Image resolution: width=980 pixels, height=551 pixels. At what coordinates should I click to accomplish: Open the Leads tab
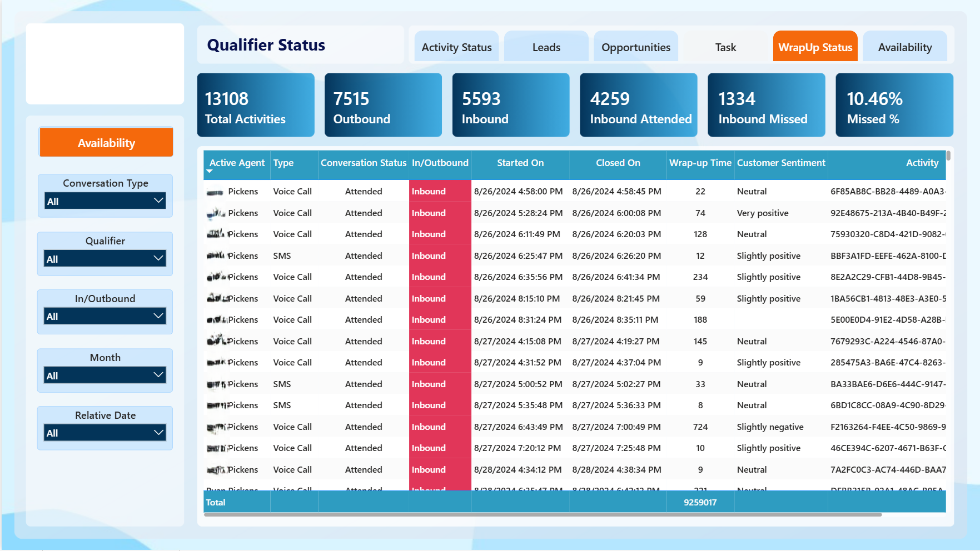[x=546, y=47]
